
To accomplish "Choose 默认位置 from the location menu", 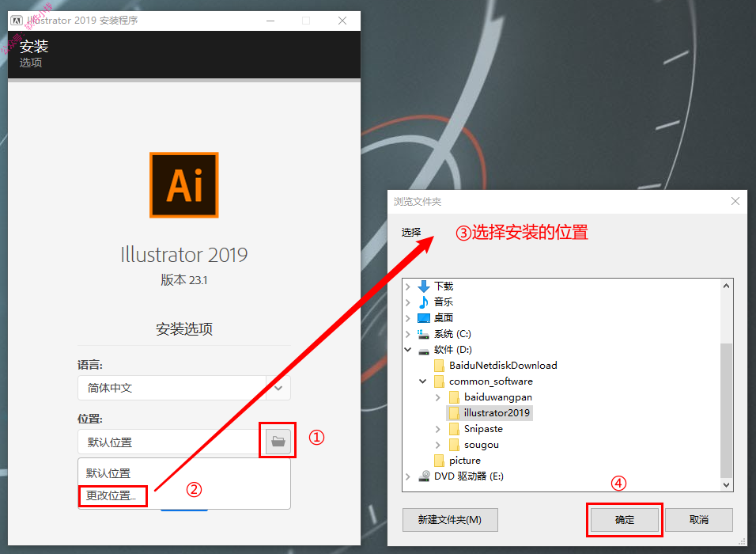I will pyautogui.click(x=108, y=473).
